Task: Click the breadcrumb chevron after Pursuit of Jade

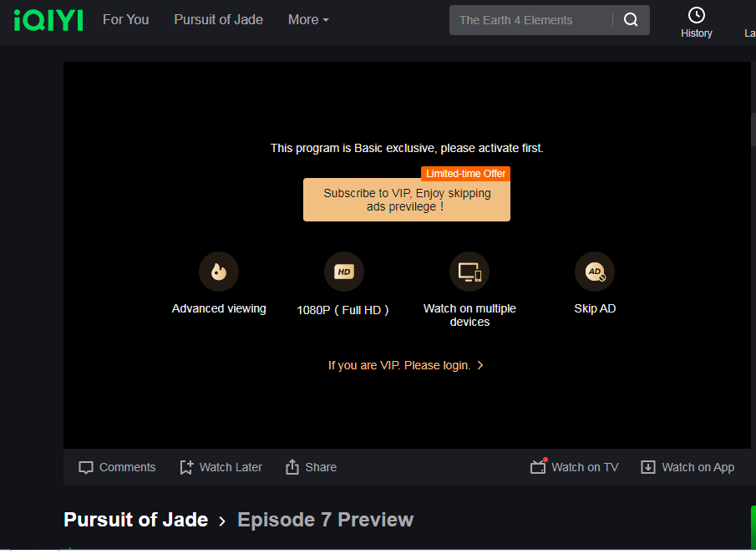Action: click(x=222, y=521)
